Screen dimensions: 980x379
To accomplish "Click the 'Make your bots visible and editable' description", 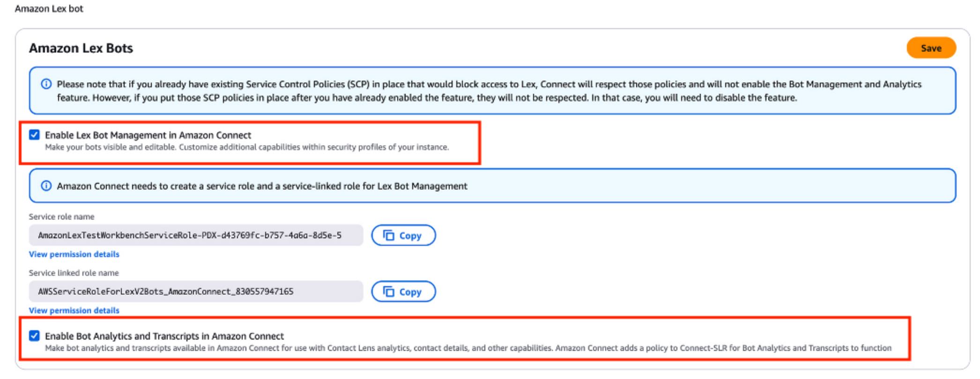I will coord(246,147).
